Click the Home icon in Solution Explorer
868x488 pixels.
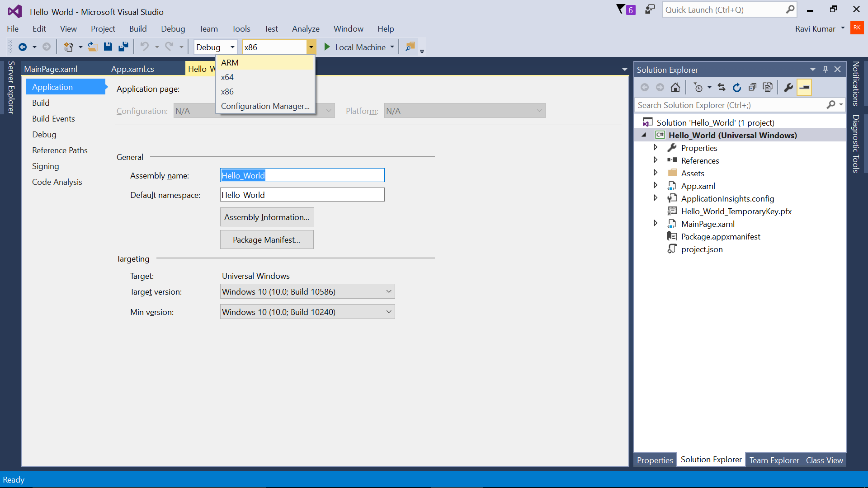pyautogui.click(x=675, y=88)
